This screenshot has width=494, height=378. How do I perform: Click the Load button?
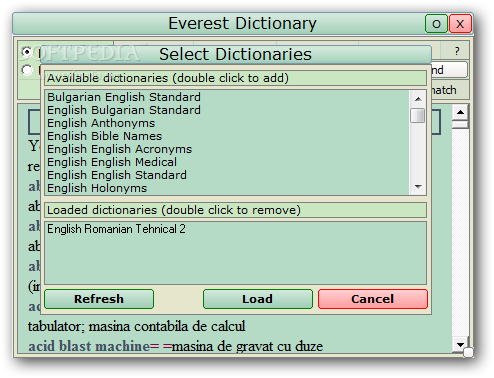(258, 299)
